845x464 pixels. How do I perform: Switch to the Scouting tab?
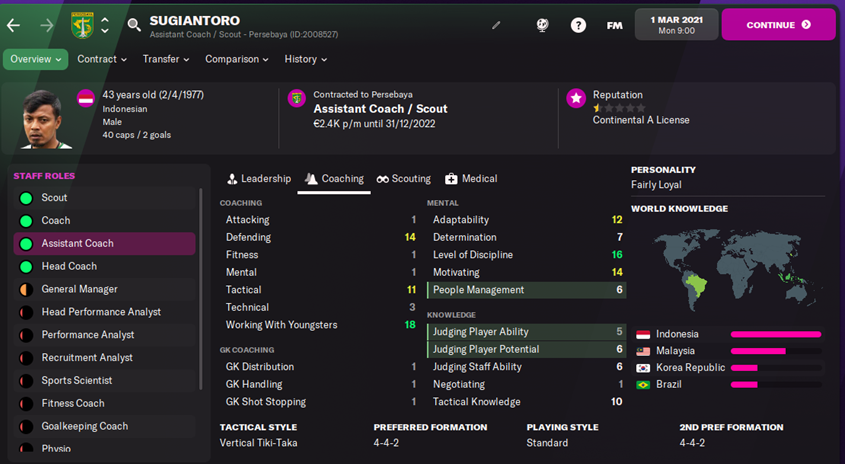[404, 179]
